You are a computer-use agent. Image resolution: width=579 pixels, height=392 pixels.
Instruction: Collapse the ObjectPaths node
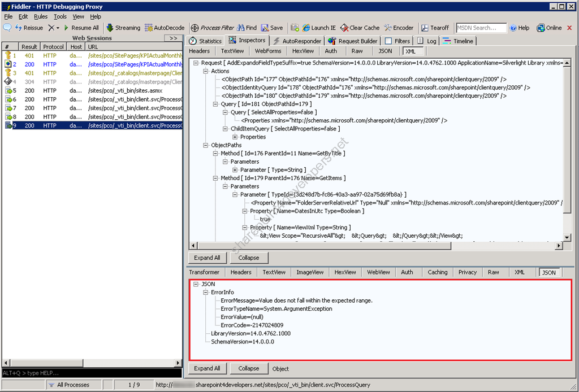pyautogui.click(x=206, y=145)
